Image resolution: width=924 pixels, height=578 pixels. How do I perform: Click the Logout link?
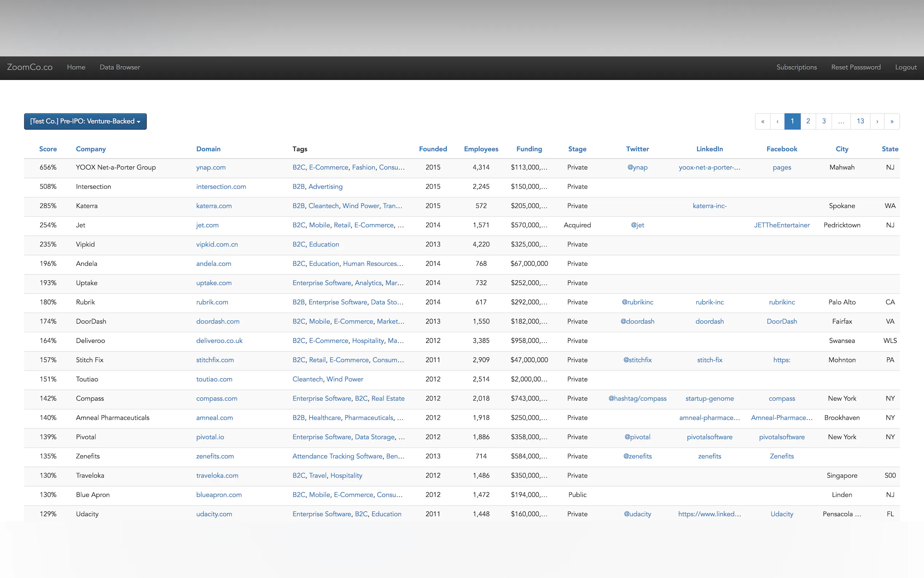[x=906, y=67]
